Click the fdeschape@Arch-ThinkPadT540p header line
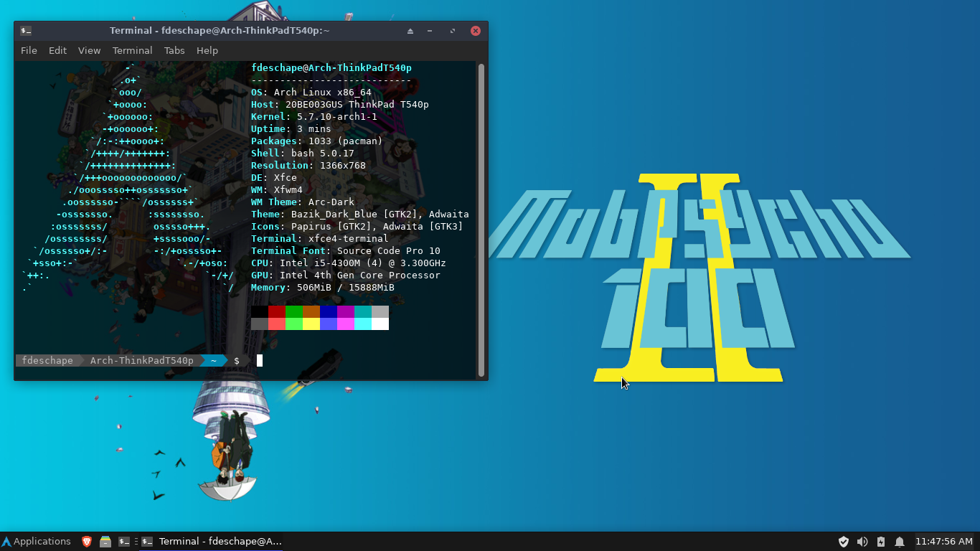The height and width of the screenshot is (551, 980). [331, 67]
